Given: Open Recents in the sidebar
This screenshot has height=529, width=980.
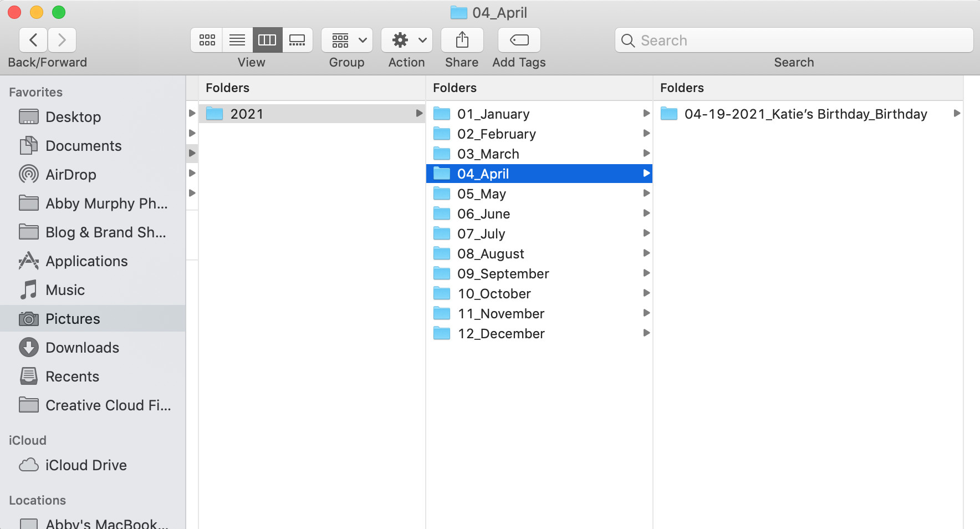Looking at the screenshot, I should pos(93,377).
